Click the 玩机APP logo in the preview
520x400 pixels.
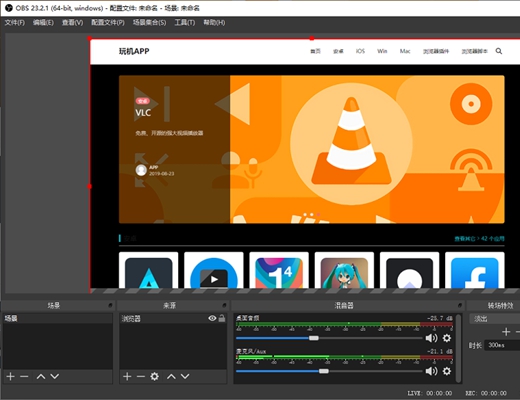point(134,51)
